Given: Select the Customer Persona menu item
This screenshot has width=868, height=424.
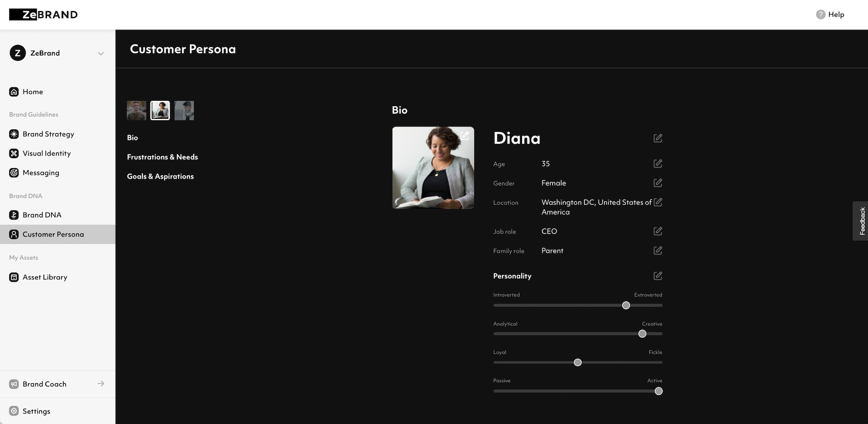Looking at the screenshot, I should pos(58,234).
